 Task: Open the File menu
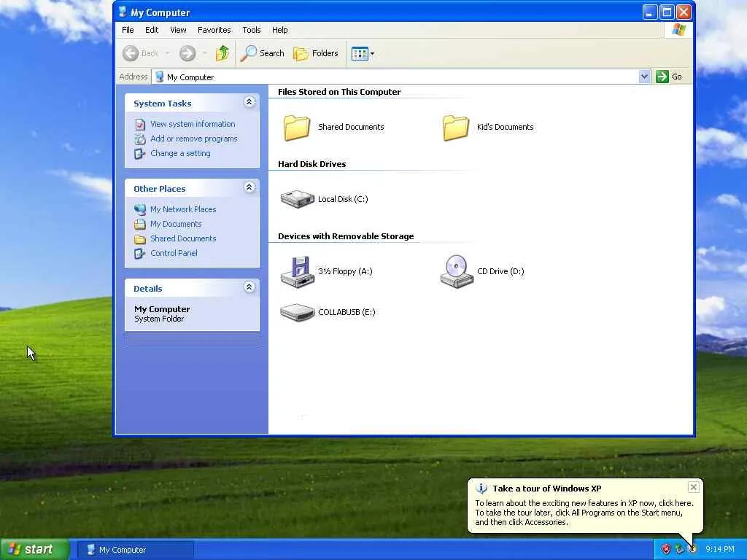[128, 30]
